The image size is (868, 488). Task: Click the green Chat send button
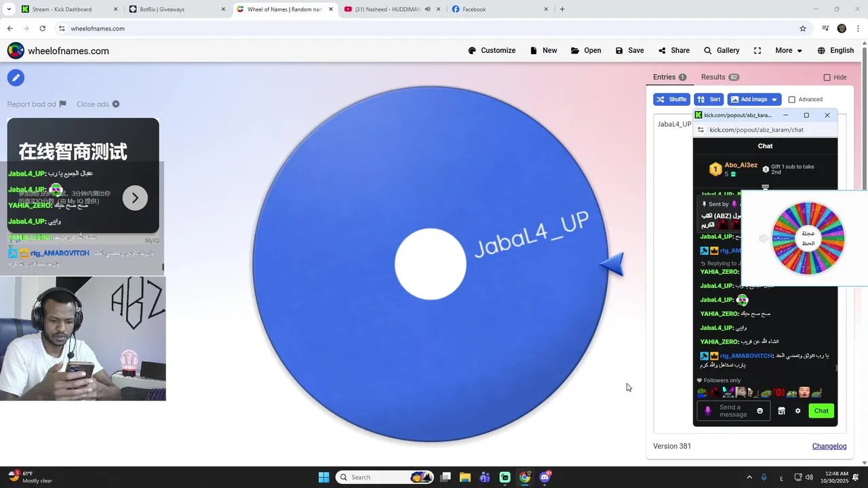821,411
